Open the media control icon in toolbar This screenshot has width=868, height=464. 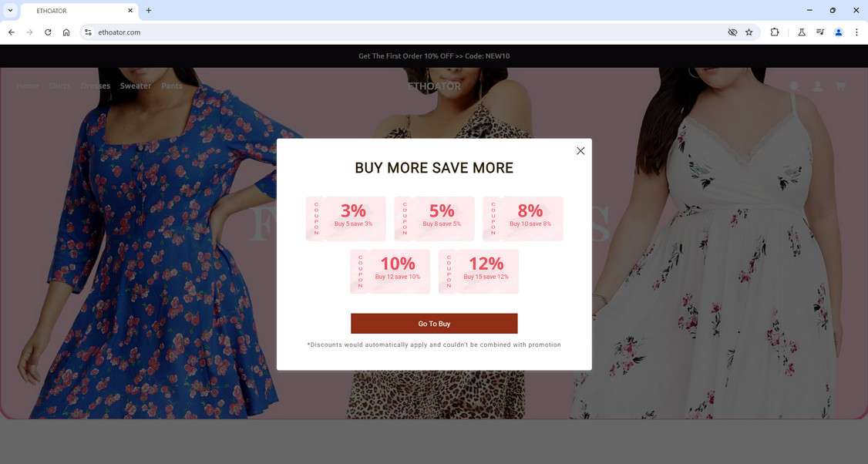tap(820, 32)
